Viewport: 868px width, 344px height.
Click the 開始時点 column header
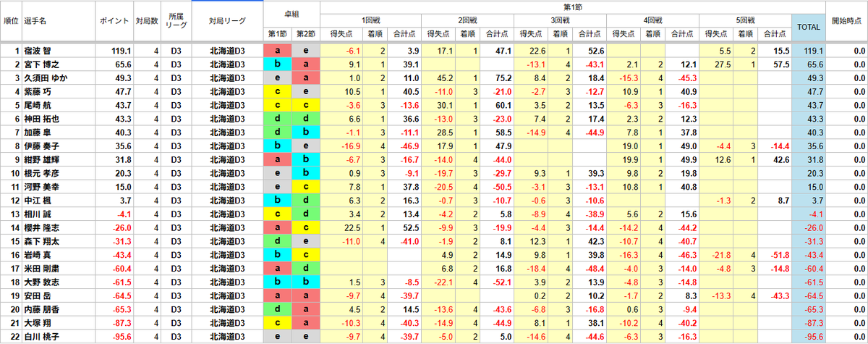[846, 22]
